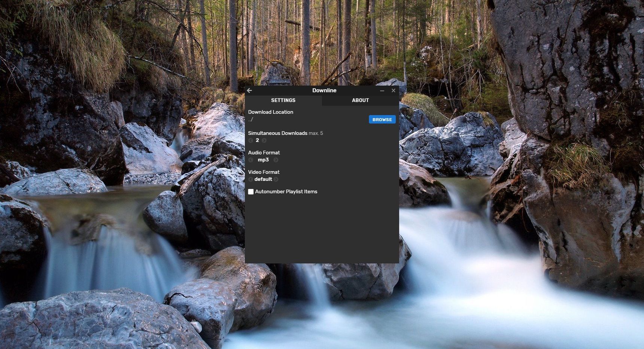
Task: Click the Downline window title
Action: (x=324, y=91)
